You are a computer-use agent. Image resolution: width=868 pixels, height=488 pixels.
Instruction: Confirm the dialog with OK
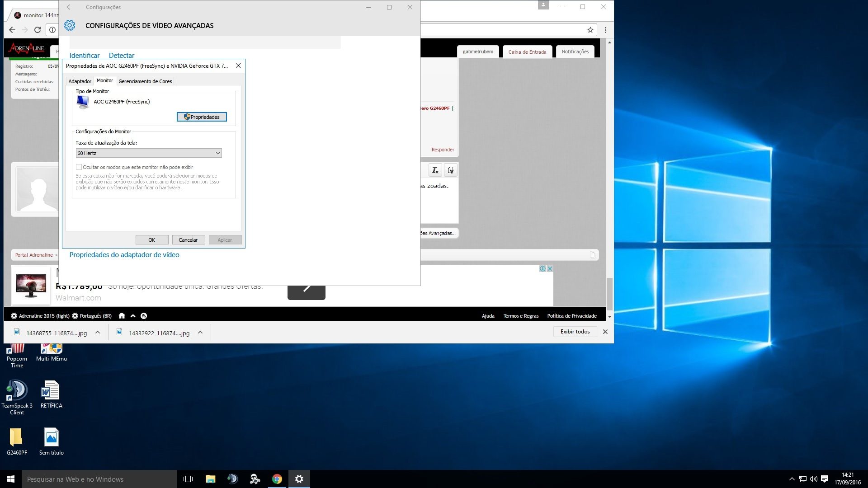(152, 240)
